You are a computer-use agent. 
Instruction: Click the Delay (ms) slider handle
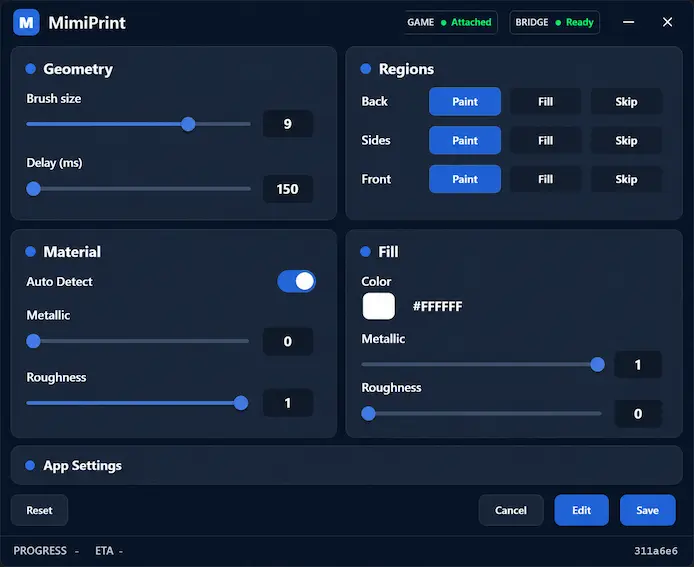33,189
